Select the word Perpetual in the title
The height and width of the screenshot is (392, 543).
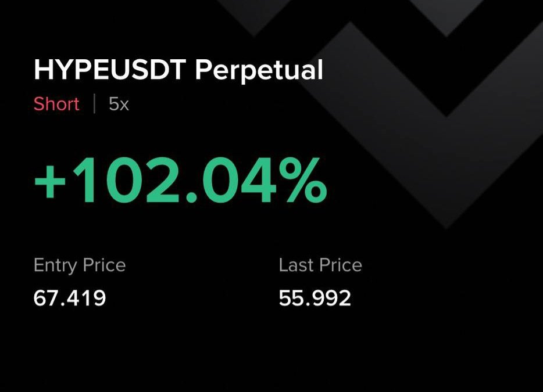pos(259,71)
